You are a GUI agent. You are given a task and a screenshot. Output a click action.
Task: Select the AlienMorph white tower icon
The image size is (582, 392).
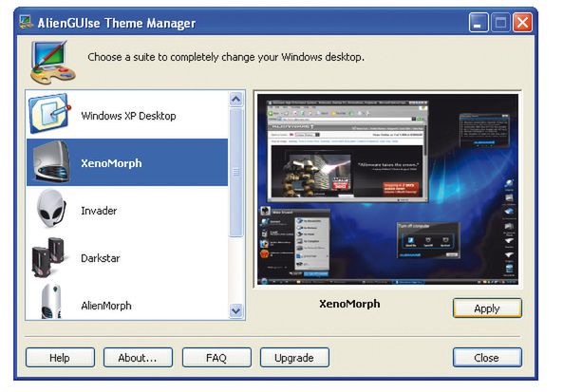(51, 302)
